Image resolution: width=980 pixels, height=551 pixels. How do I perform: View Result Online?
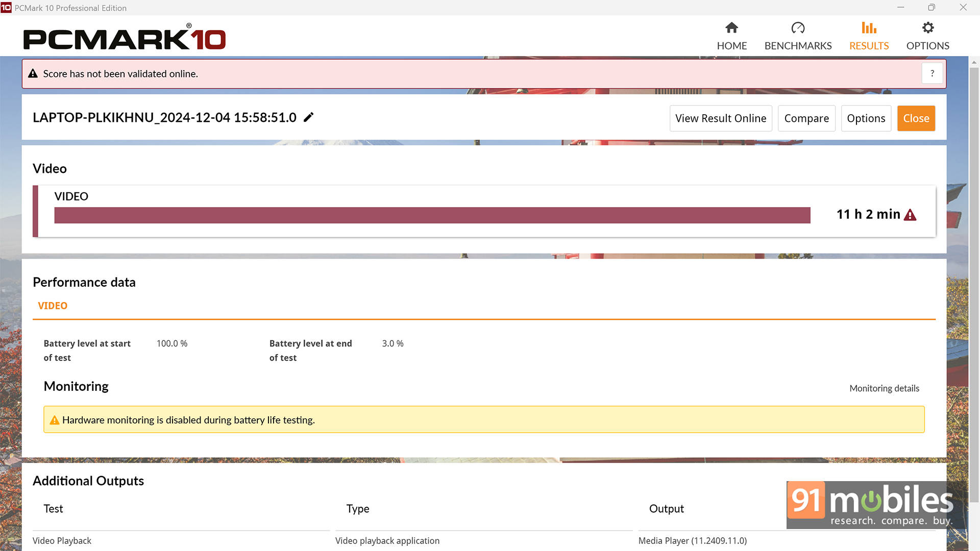pos(721,118)
